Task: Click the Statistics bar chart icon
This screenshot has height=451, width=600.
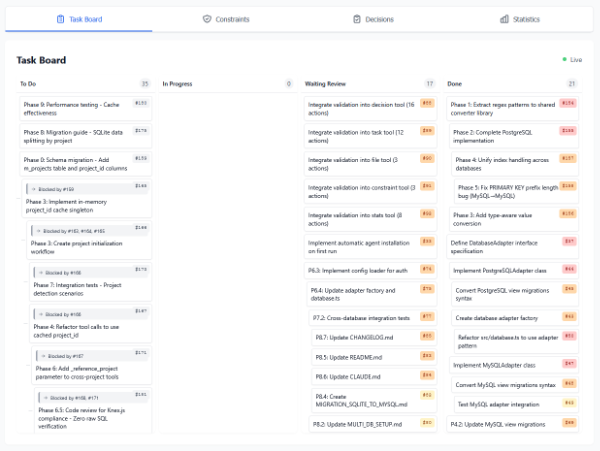Action: pos(504,19)
